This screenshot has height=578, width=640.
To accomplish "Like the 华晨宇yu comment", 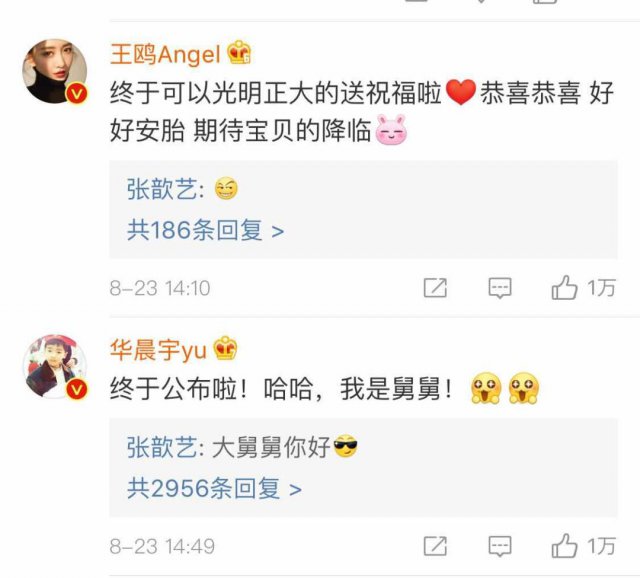I will [x=564, y=545].
